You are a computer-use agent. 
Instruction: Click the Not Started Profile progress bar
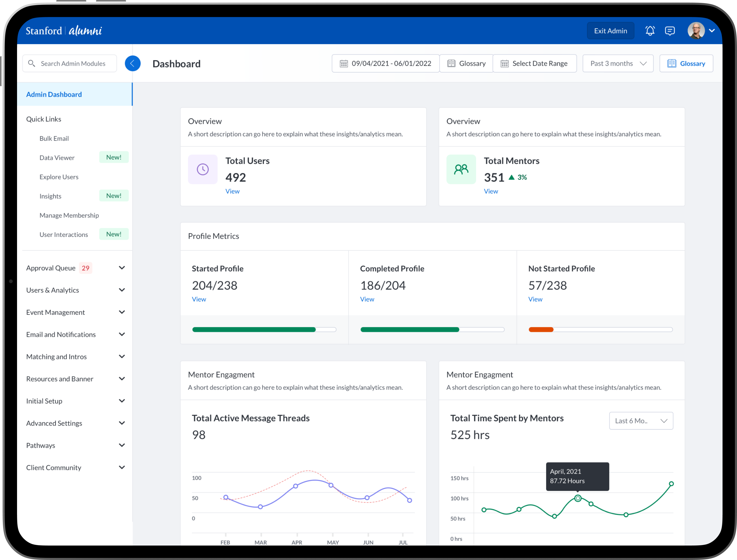pyautogui.click(x=600, y=329)
